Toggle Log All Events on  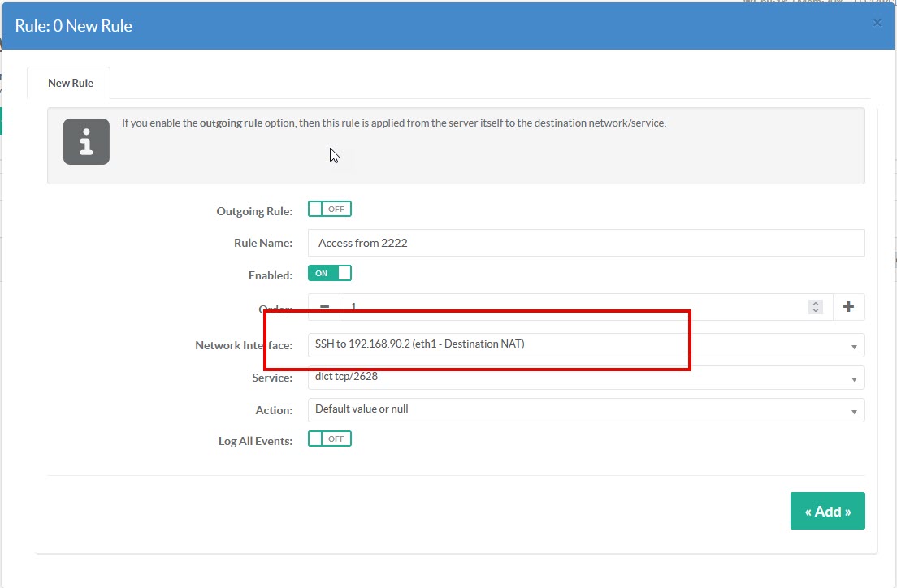(x=329, y=439)
